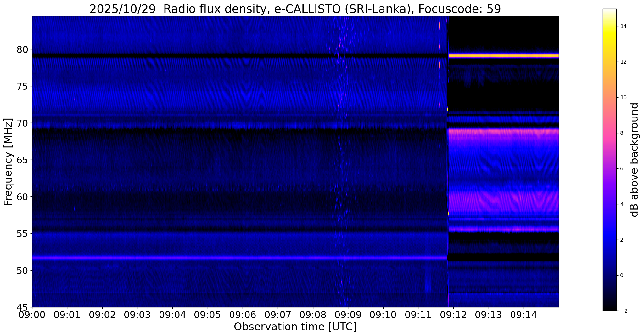644x336 pixels.
Task: Click the 09:13 time tick label
Action: 489,315
